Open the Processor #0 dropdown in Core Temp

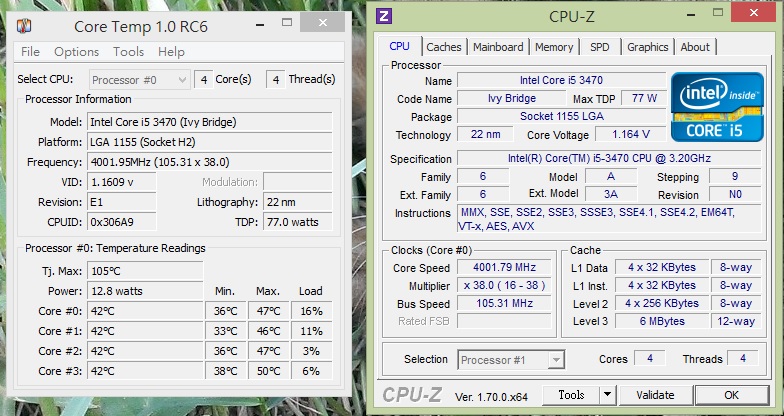(x=140, y=80)
